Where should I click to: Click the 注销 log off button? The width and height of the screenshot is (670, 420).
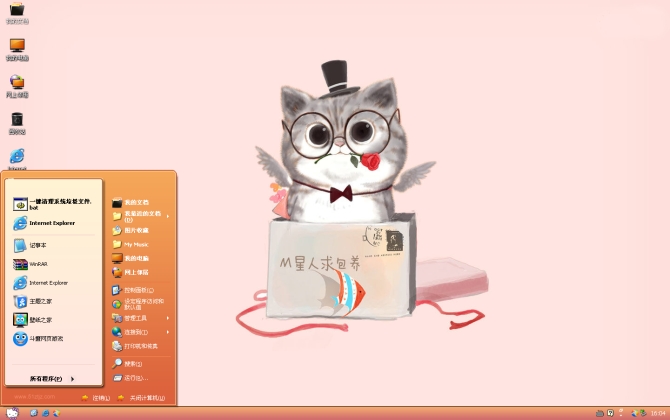coord(96,398)
